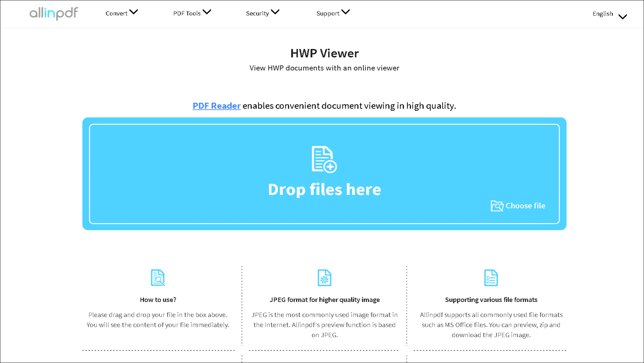Click the file formats checklist icon
The height and width of the screenshot is (363, 644).
pos(491,278)
